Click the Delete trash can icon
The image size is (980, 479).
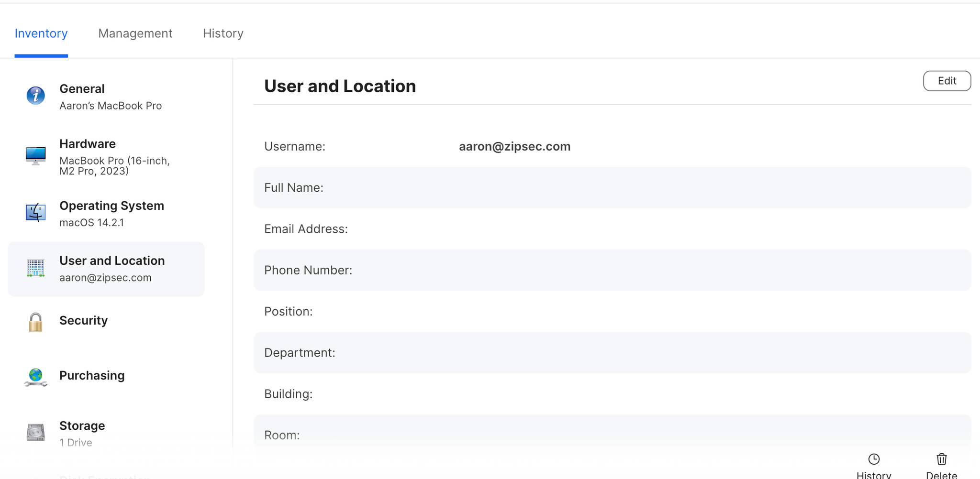coord(941,459)
